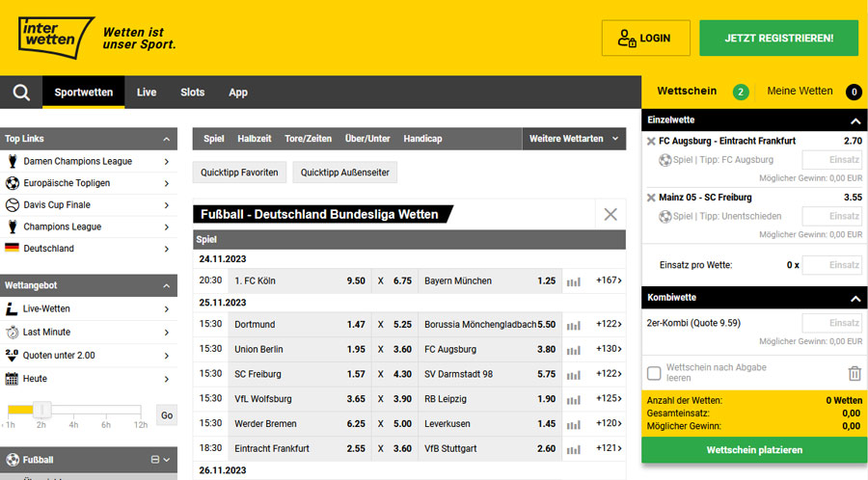Viewport: 868px width, 480px height.
Task: Click Quicktipp Außenseiter button
Action: pyautogui.click(x=345, y=173)
